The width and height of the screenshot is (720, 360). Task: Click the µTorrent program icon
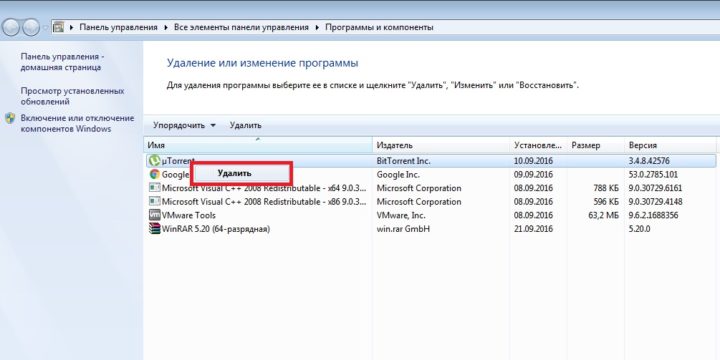click(154, 161)
